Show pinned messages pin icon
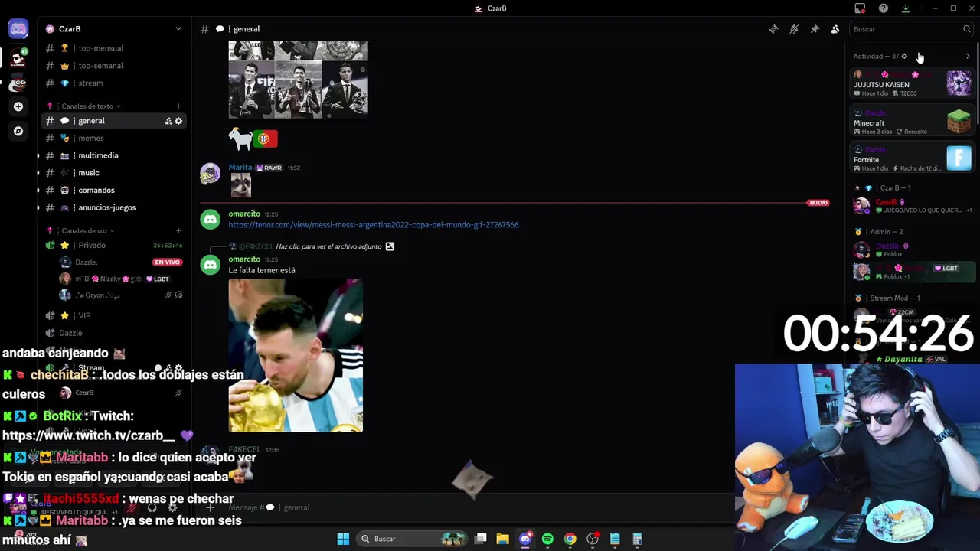The height and width of the screenshot is (551, 980). [x=815, y=29]
